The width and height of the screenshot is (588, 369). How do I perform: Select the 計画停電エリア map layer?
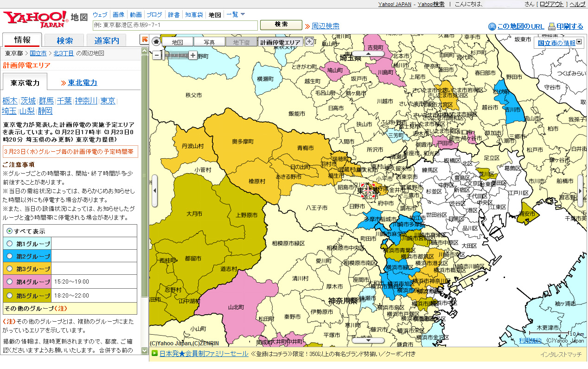pos(280,42)
